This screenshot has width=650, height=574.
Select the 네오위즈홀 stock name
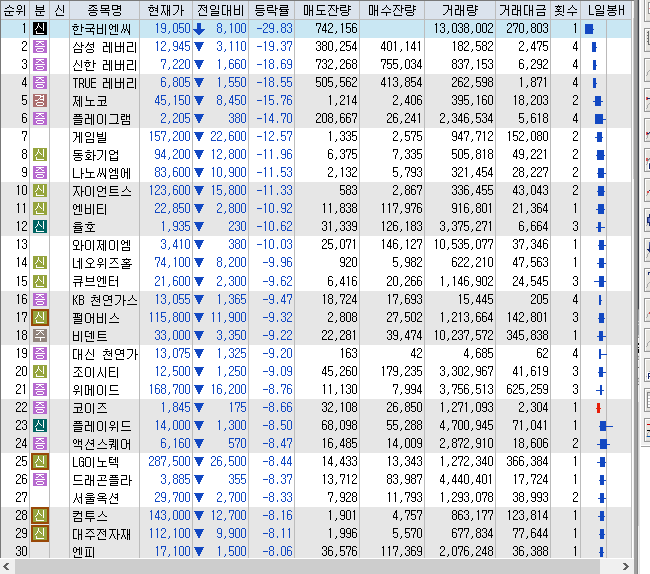pyautogui.click(x=102, y=263)
